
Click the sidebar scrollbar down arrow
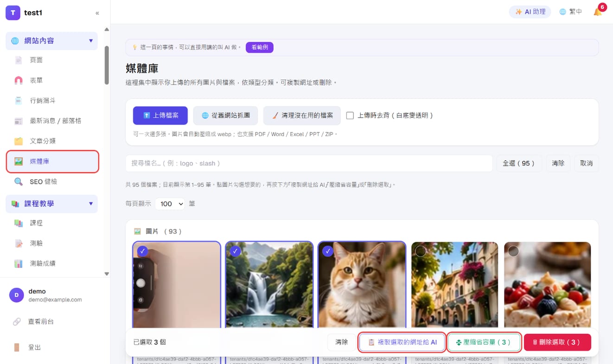tap(107, 274)
